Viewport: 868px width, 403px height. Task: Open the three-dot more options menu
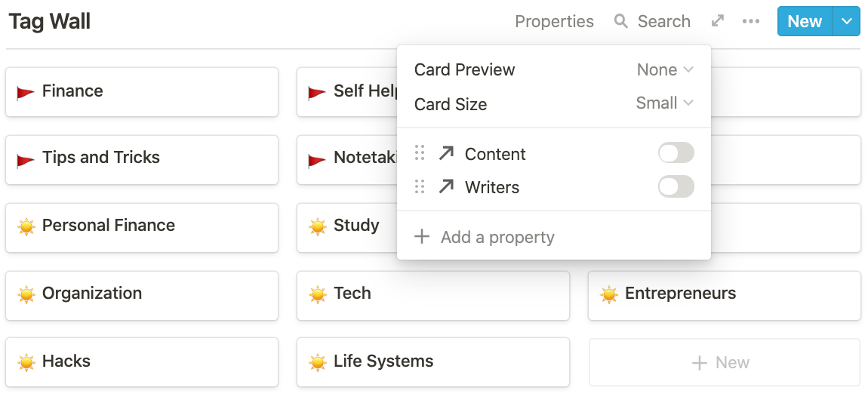coord(751,21)
